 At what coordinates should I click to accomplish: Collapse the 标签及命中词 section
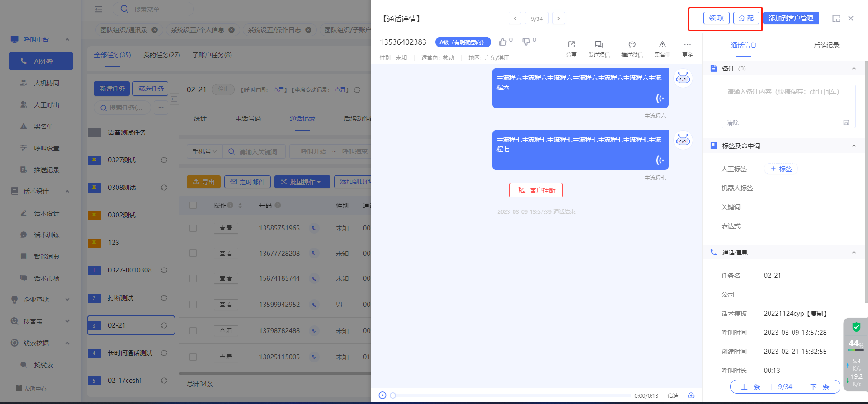pyautogui.click(x=854, y=146)
